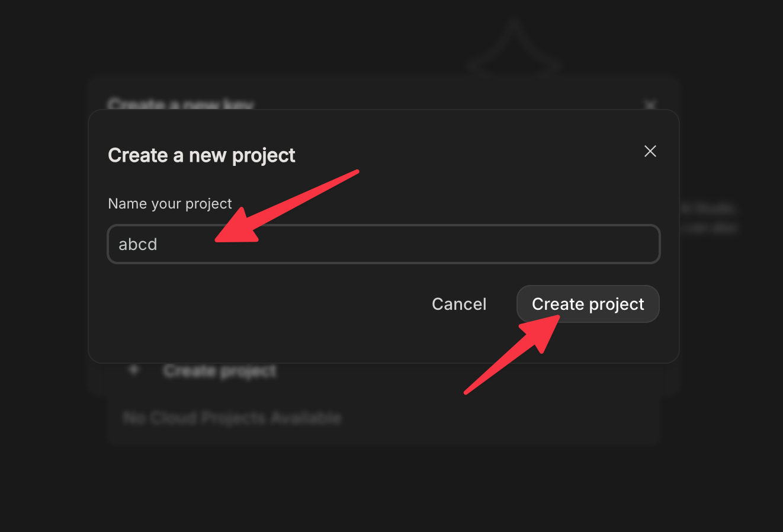The image size is (783, 532).
Task: Confirm with the Create project button
Action: tap(588, 304)
